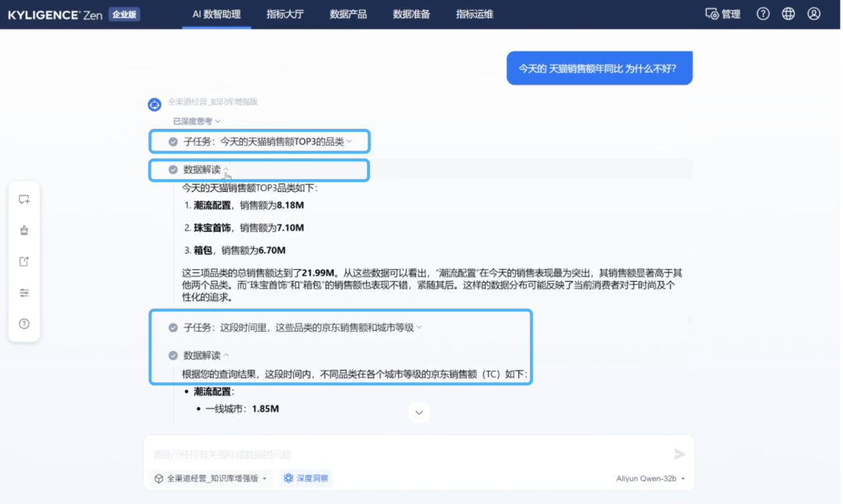Open the 全渠道经营_知识库增强版 dropdown
This screenshot has height=504, width=843.
pyautogui.click(x=211, y=478)
